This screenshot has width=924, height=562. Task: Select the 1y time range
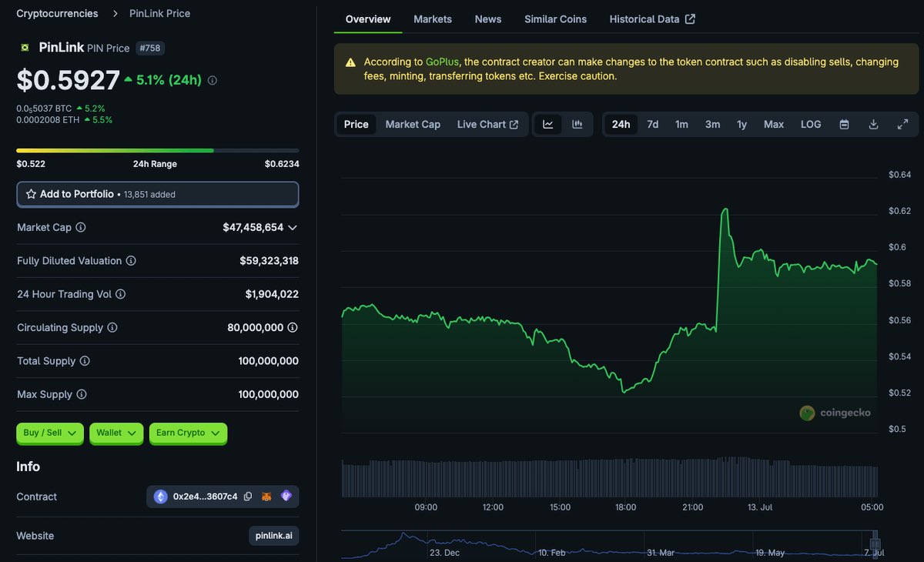(x=742, y=124)
